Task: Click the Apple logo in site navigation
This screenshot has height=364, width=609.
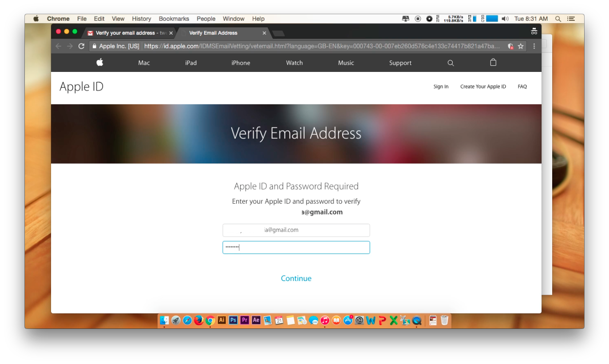Action: tap(100, 63)
